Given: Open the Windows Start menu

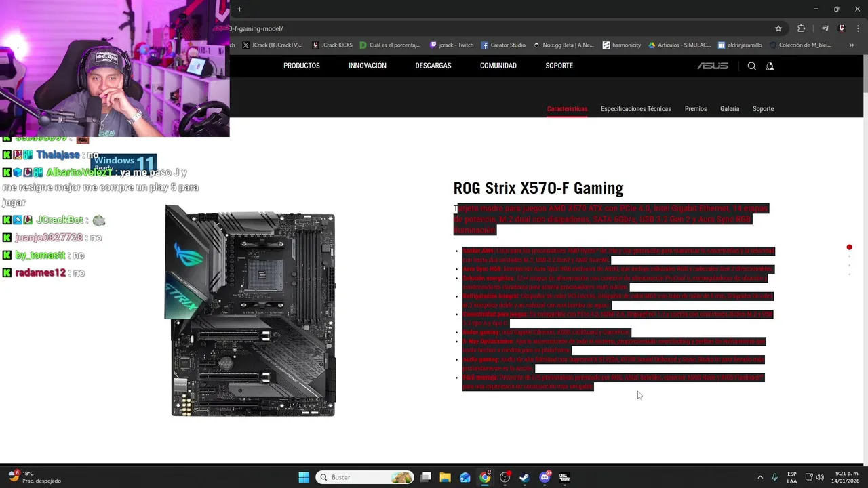Looking at the screenshot, I should click(x=304, y=477).
